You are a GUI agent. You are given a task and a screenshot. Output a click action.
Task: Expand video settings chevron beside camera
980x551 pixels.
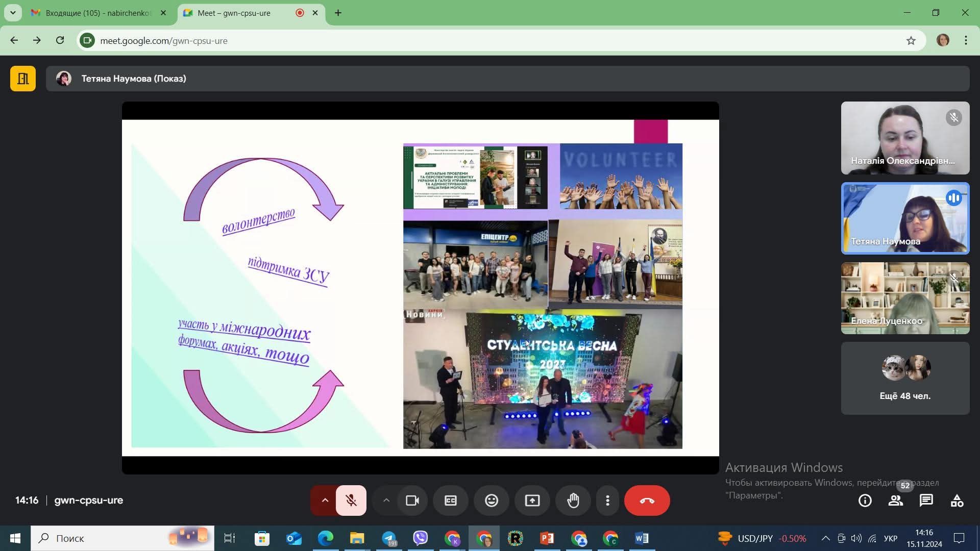(x=386, y=500)
